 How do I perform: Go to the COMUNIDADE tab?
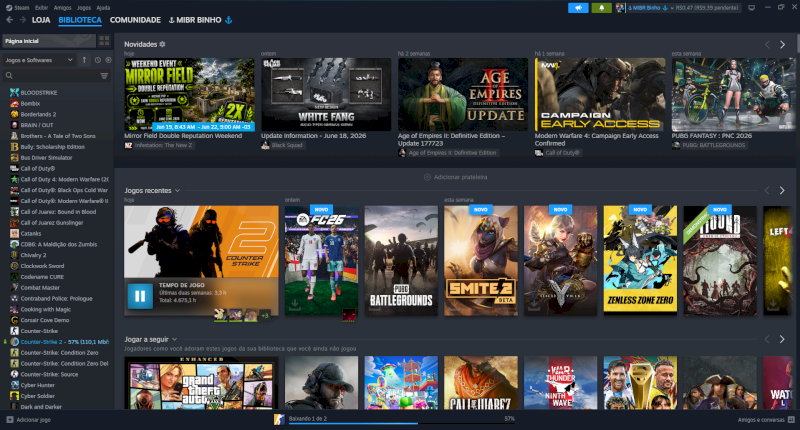pyautogui.click(x=135, y=20)
